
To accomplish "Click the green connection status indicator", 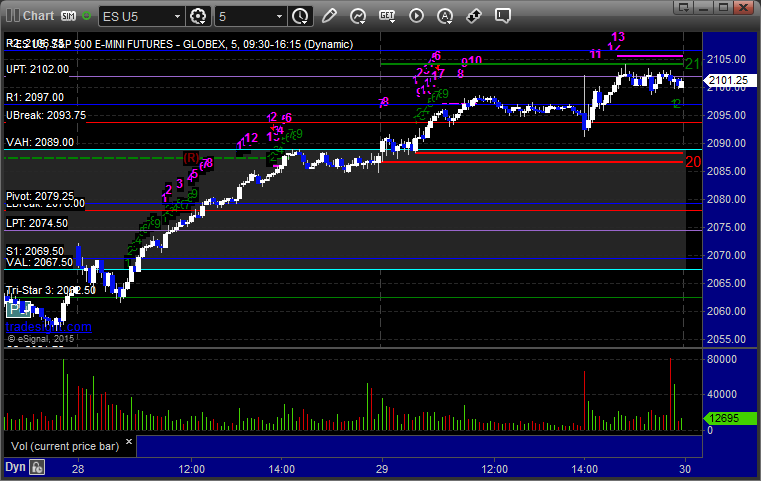I will (x=86, y=16).
